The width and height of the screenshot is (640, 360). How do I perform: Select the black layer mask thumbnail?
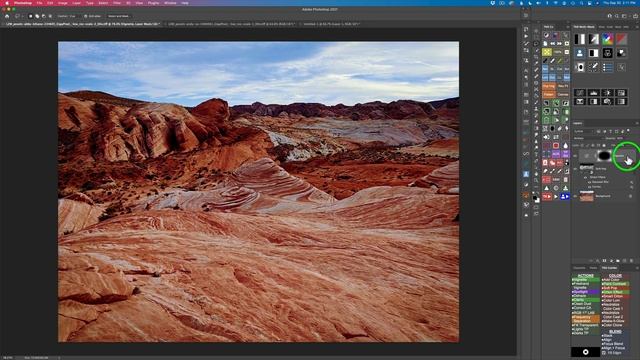(x=604, y=156)
